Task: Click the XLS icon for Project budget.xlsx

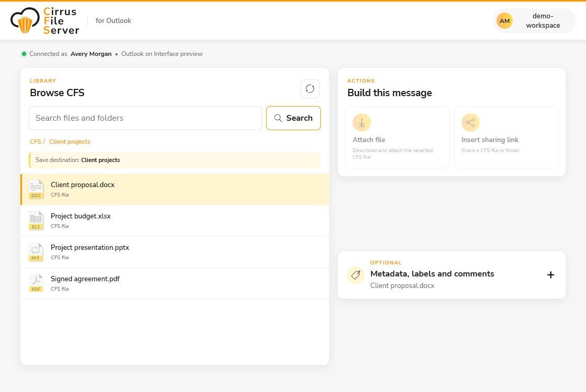Action: 36,221
